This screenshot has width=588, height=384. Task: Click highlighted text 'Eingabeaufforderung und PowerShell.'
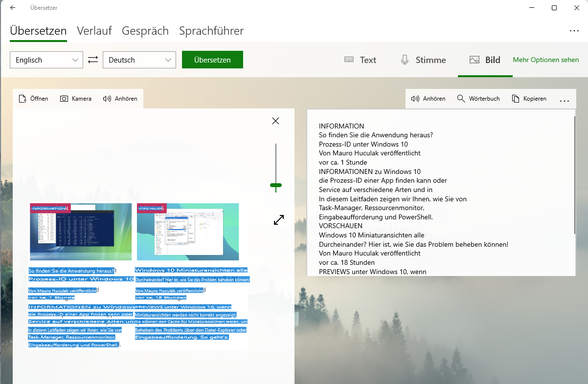click(73, 345)
